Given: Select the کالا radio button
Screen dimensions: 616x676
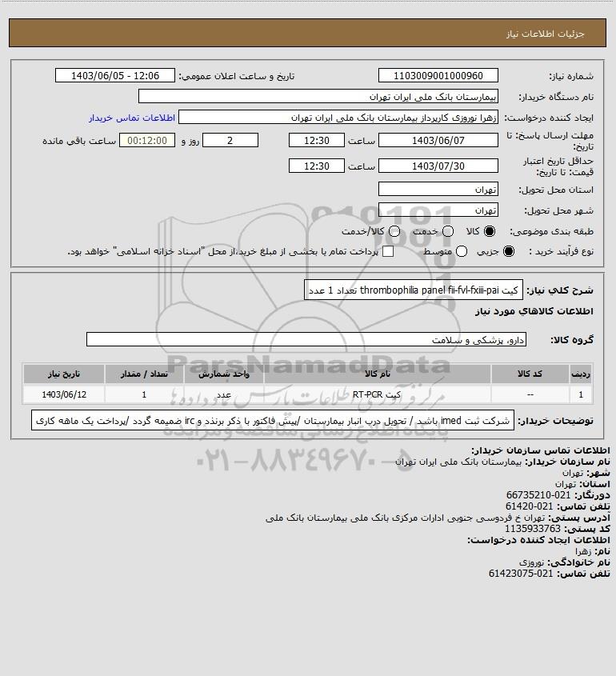Looking at the screenshot, I should (490, 231).
